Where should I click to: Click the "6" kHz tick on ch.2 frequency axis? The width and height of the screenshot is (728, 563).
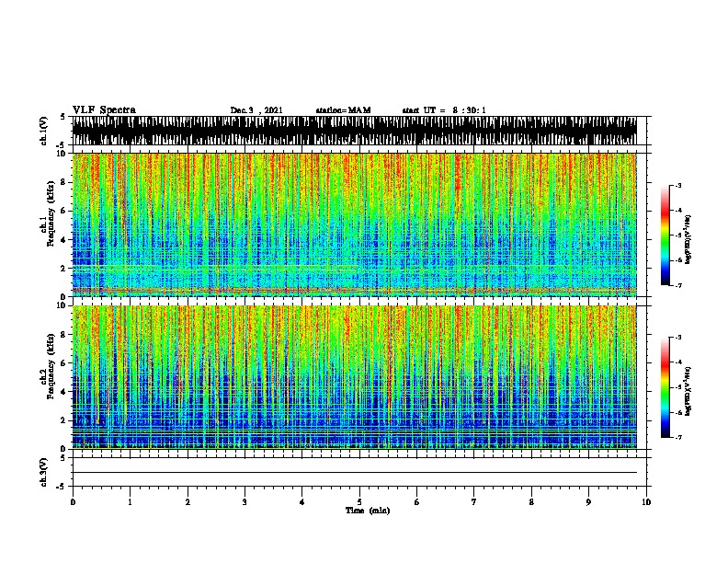63,362
